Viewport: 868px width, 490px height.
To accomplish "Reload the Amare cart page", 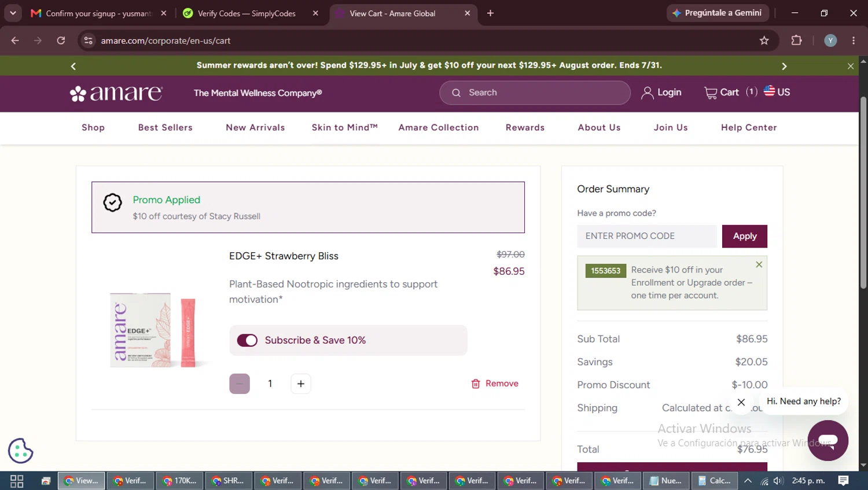I will tap(61, 40).
